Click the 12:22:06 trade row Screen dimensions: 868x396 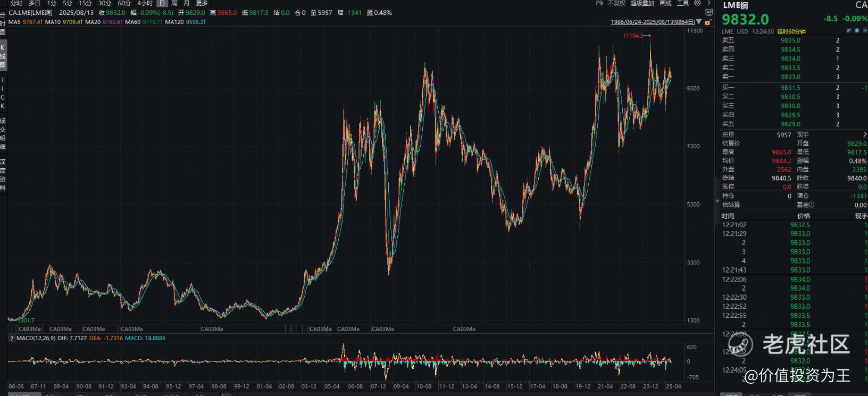(x=795, y=279)
